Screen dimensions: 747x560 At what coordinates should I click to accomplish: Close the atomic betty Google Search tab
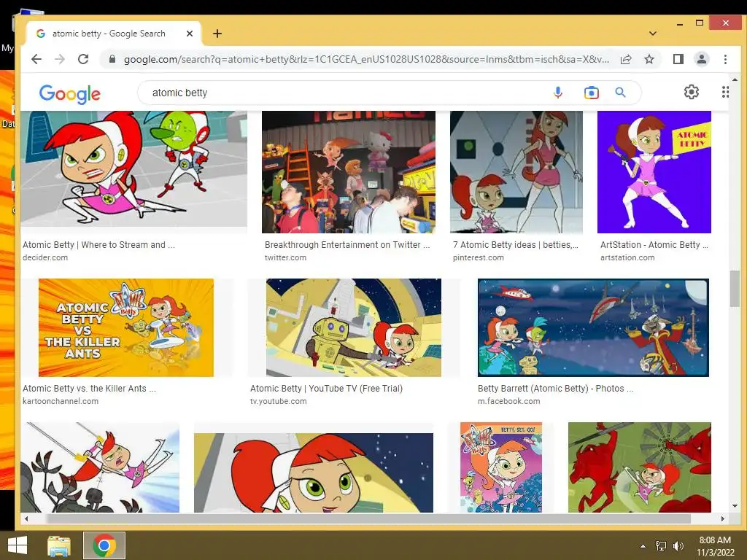point(189,34)
